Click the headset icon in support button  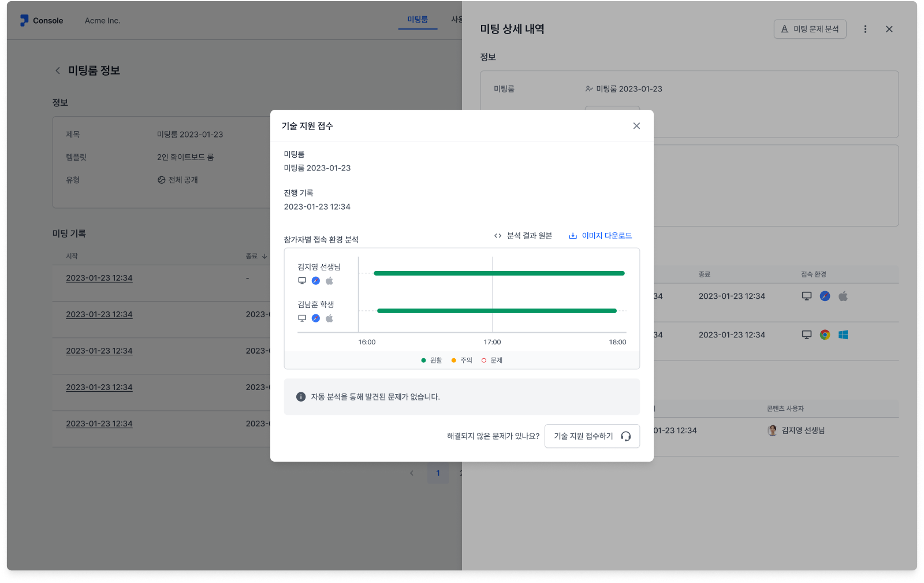(625, 436)
